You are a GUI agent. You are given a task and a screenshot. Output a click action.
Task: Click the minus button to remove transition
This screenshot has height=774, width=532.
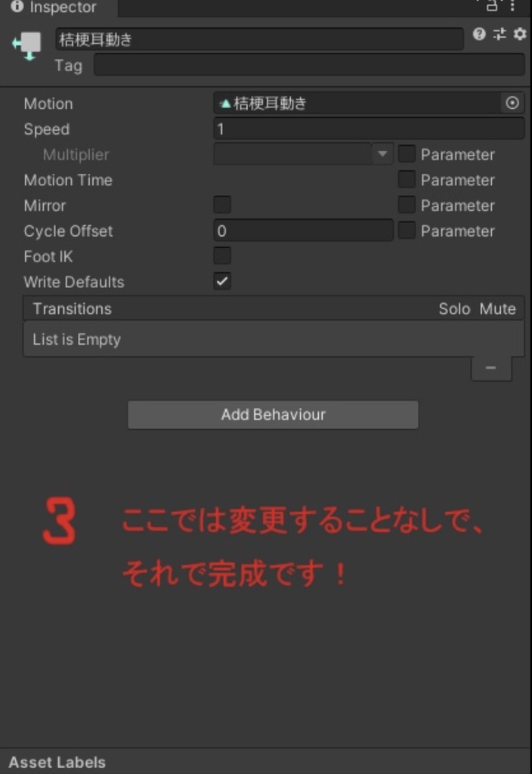[491, 368]
